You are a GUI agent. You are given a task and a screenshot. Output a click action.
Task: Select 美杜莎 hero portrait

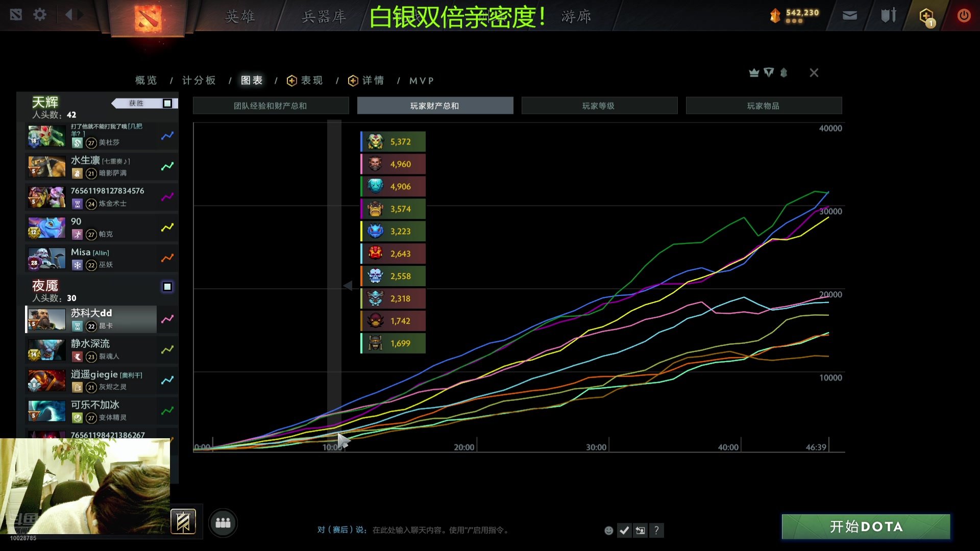[46, 136]
